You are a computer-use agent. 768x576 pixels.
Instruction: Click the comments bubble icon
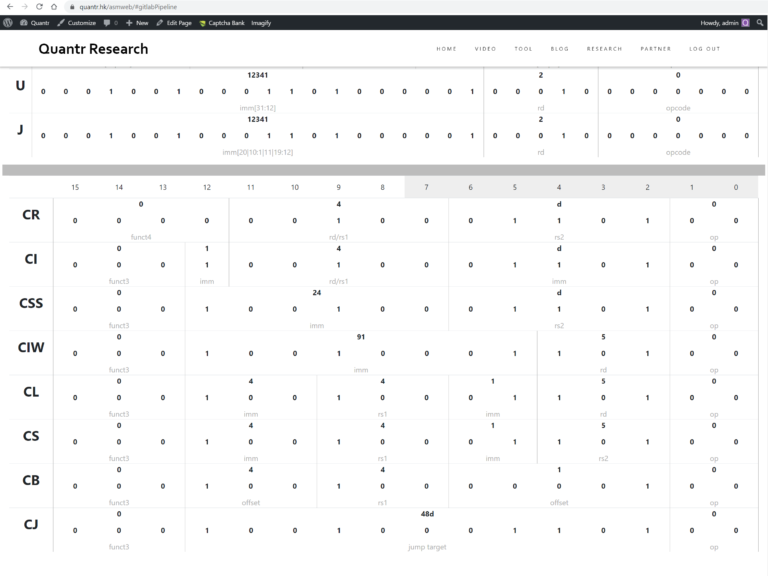[x=107, y=23]
